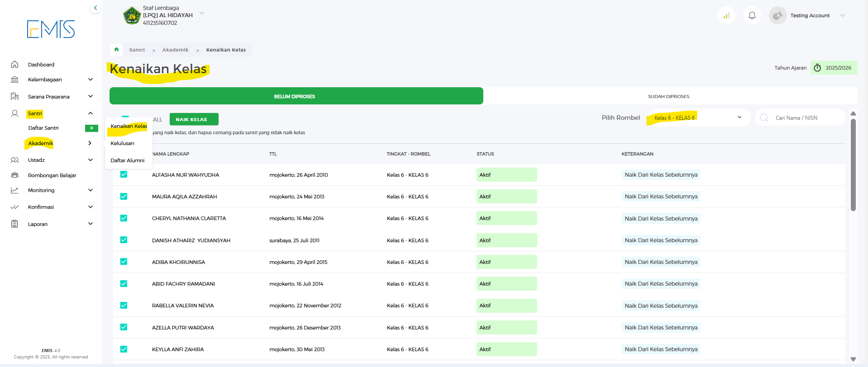Click the Kelembagaan institution icon
The image size is (868, 367).
[14, 80]
